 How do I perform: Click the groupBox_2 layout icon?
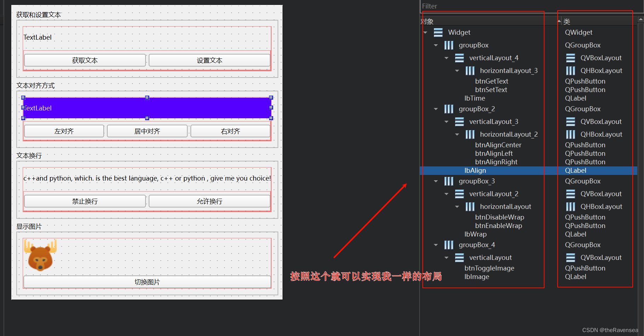(449, 109)
